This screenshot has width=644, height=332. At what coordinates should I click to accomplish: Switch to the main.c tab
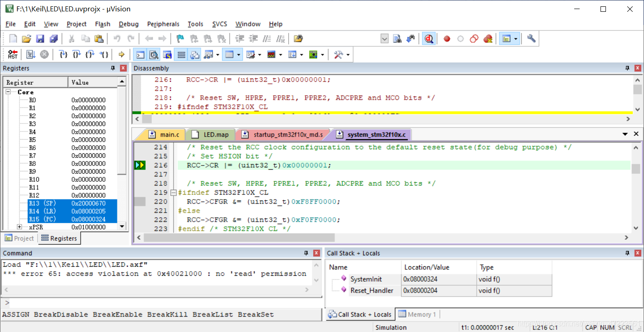165,135
